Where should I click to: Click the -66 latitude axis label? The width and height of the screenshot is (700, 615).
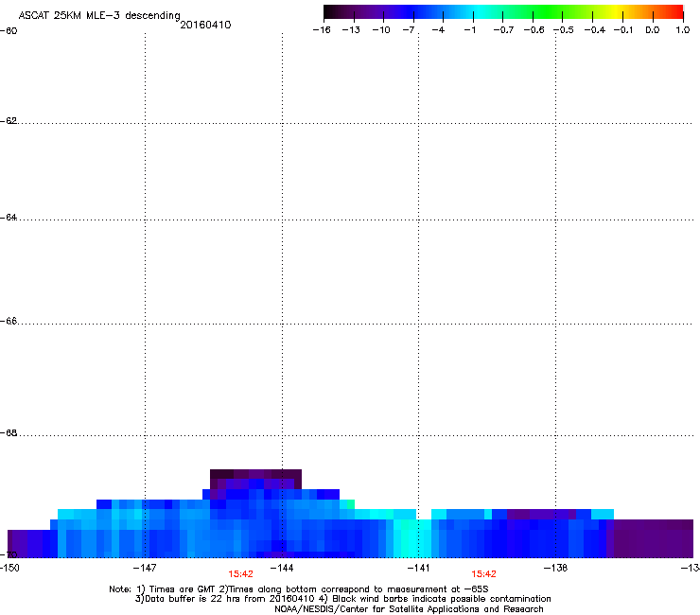coord(9,322)
